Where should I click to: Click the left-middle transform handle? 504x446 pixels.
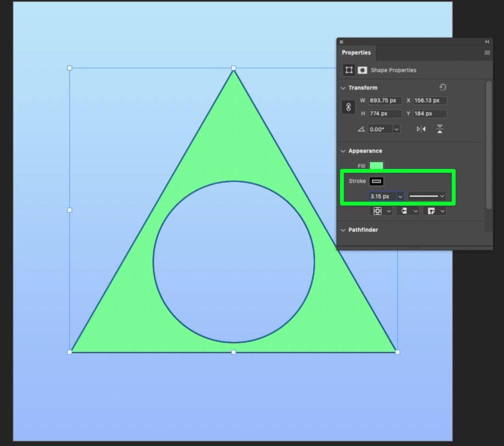(x=70, y=210)
